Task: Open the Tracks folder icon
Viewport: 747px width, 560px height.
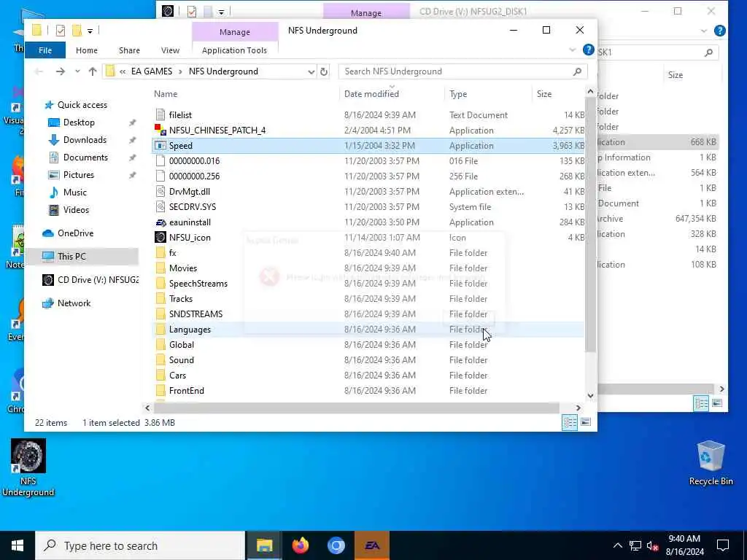Action: point(160,298)
